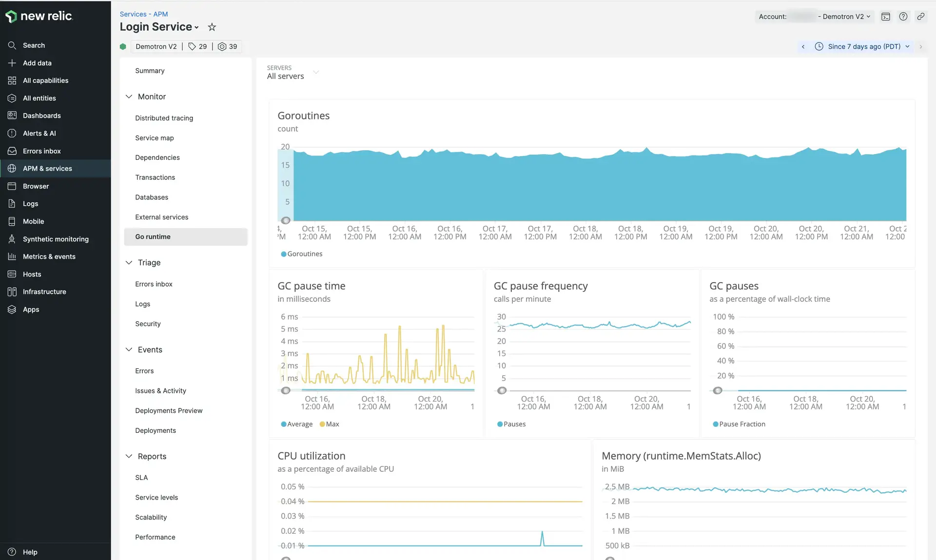Go to previous time range arrow
The width and height of the screenshot is (936, 560).
(x=803, y=47)
